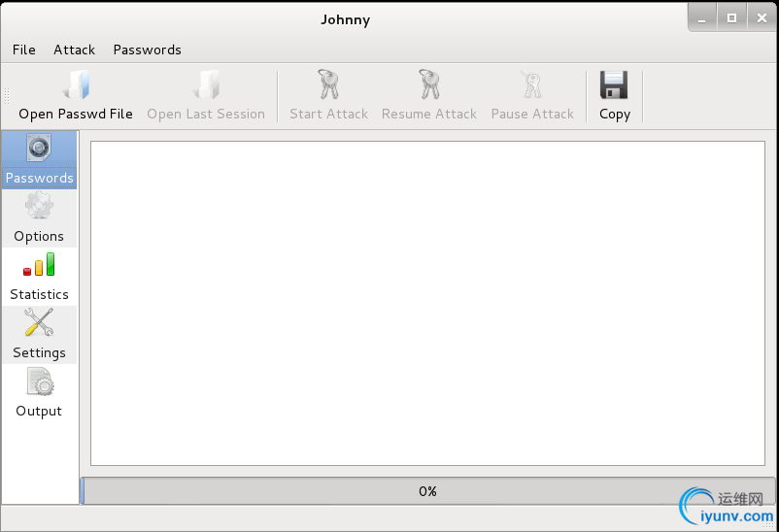
Task: Click the Pause Attack keys icon
Action: 532,84
